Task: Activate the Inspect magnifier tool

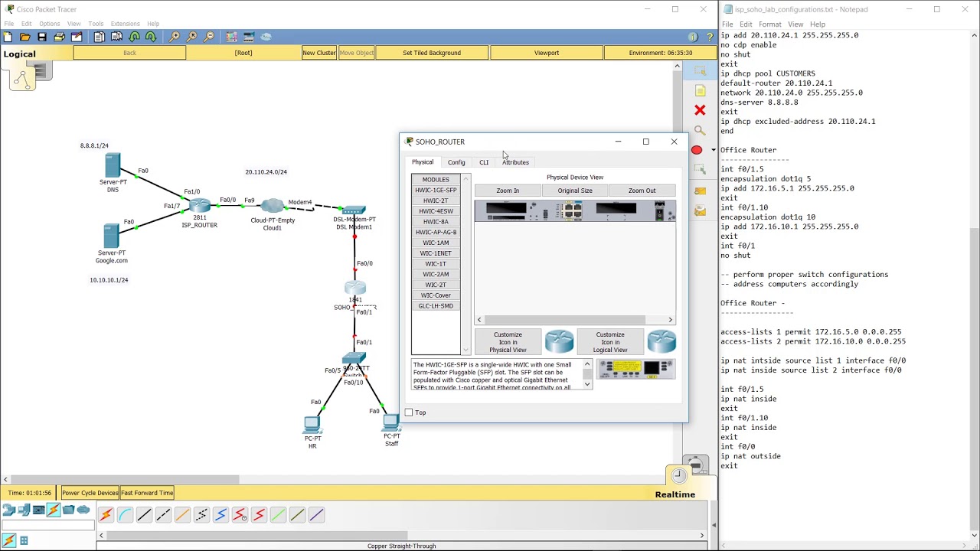Action: [700, 131]
